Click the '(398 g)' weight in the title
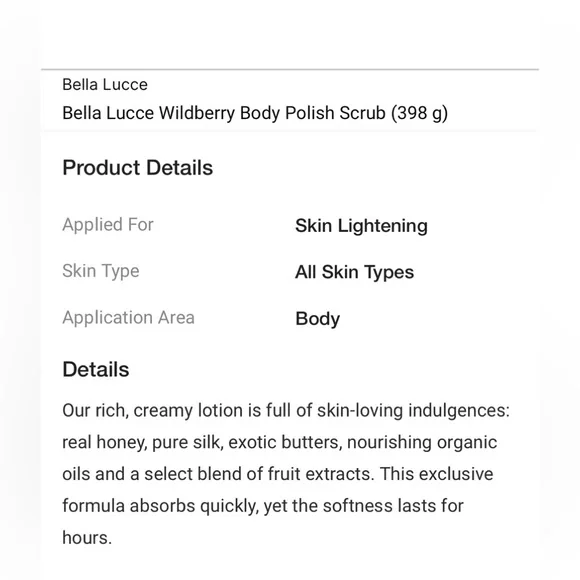 tap(419, 114)
